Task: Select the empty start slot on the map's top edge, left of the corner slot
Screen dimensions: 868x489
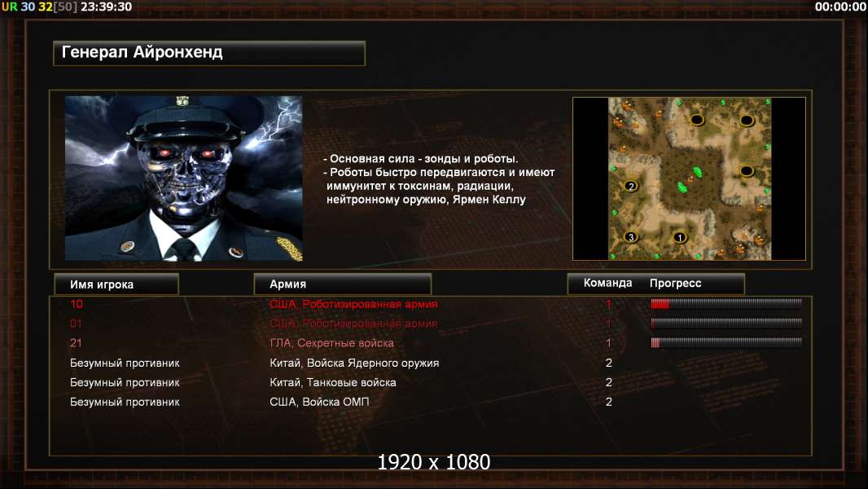Action: tap(697, 120)
